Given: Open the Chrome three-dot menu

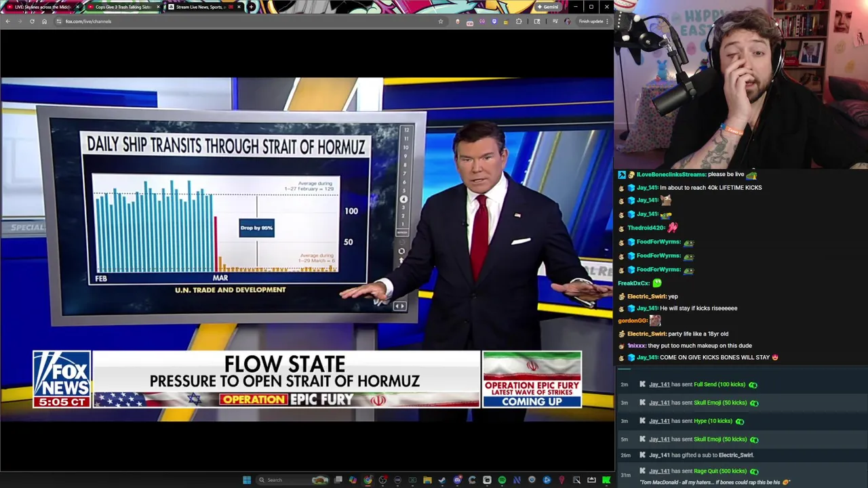Looking at the screenshot, I should [x=607, y=21].
